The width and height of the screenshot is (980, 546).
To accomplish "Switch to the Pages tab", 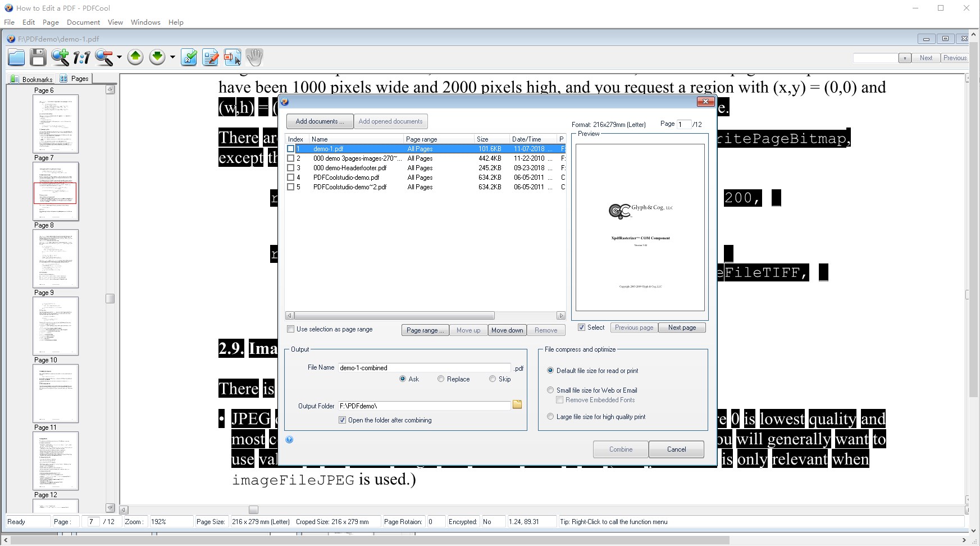I will [x=74, y=79].
